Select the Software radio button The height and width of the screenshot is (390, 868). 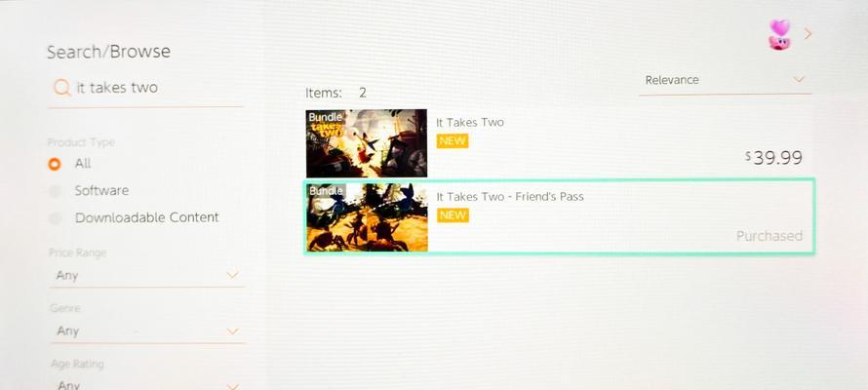[55, 191]
